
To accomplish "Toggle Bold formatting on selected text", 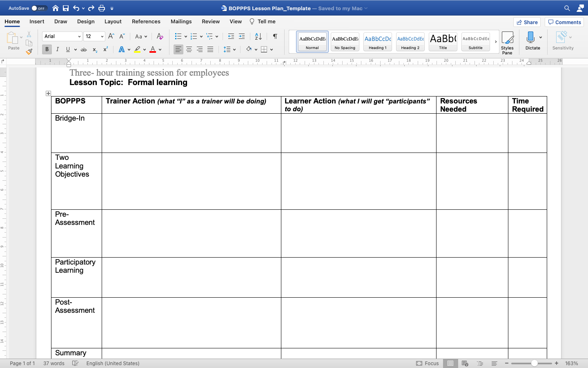I will click(x=47, y=49).
